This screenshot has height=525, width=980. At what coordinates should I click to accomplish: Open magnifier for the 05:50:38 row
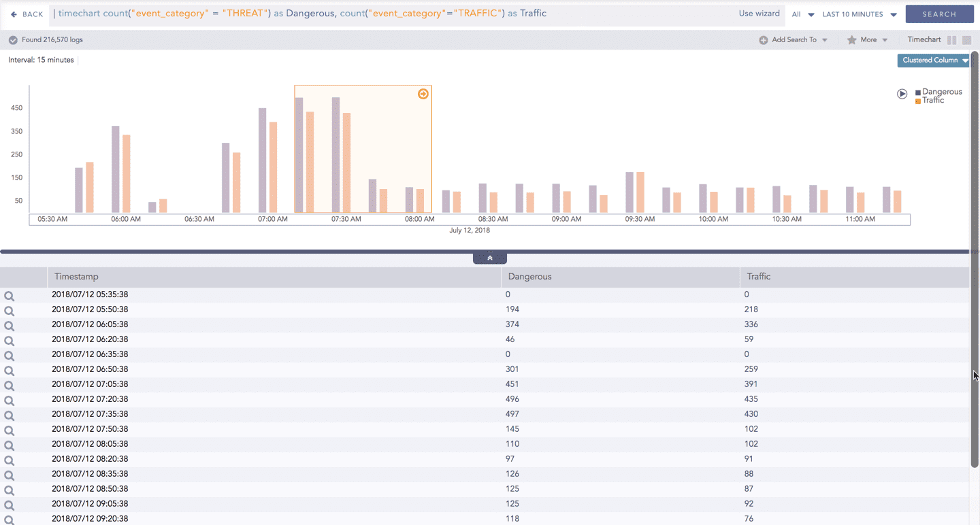click(10, 311)
